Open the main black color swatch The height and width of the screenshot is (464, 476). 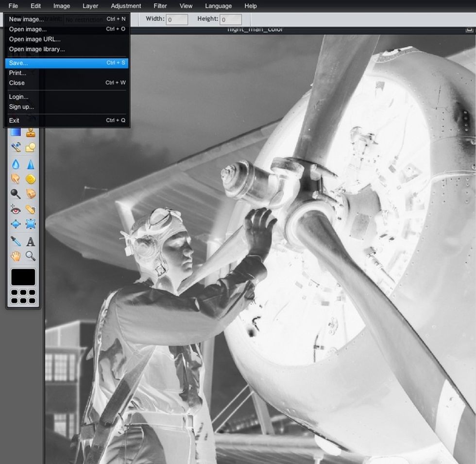click(23, 277)
